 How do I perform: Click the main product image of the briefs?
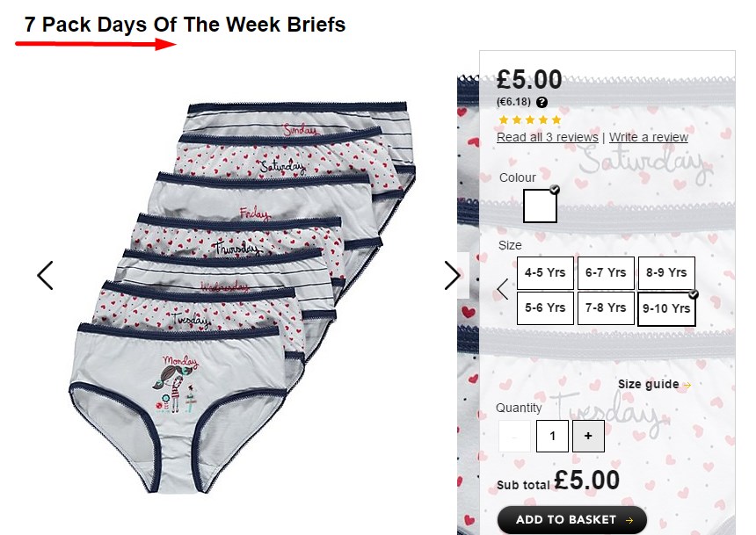coord(243,296)
